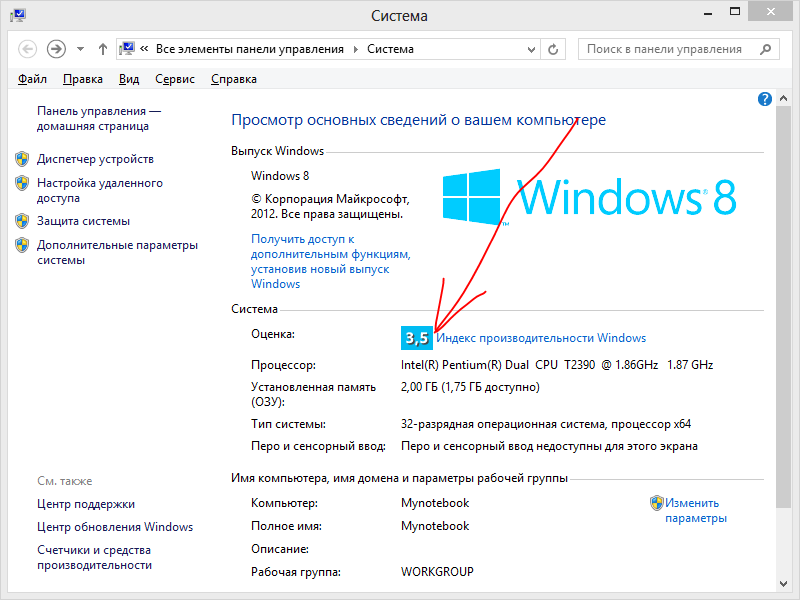Open Счетчики и средства производительности link
The height and width of the screenshot is (600, 800).
(x=94, y=558)
